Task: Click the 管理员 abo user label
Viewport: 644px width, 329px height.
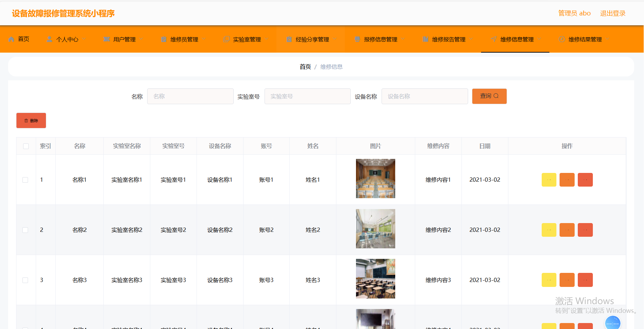Action: click(574, 13)
